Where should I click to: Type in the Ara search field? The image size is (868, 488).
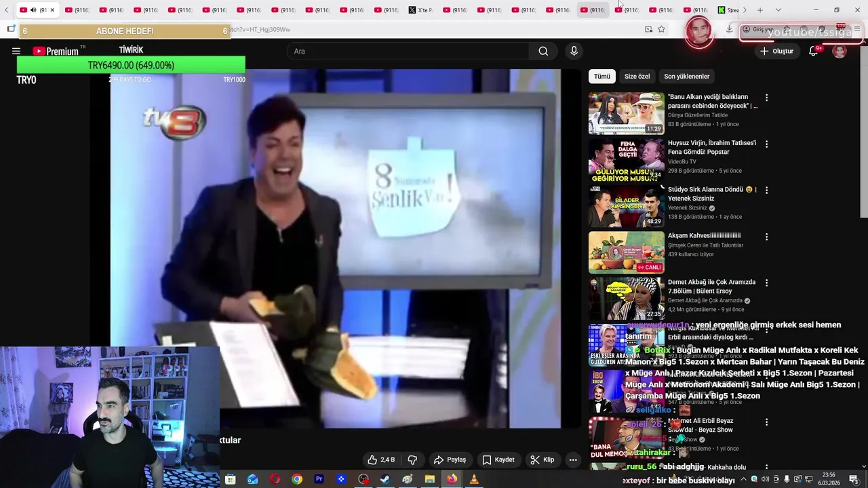click(408, 51)
